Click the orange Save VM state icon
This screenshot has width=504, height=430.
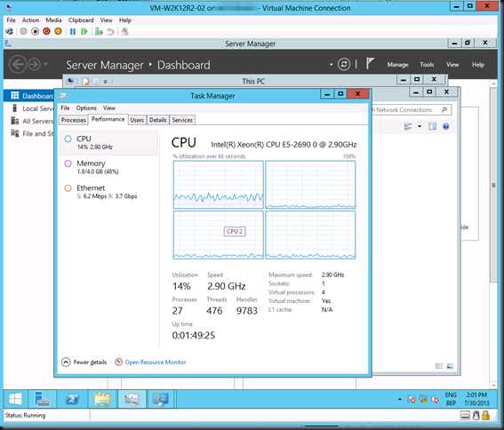[58, 31]
